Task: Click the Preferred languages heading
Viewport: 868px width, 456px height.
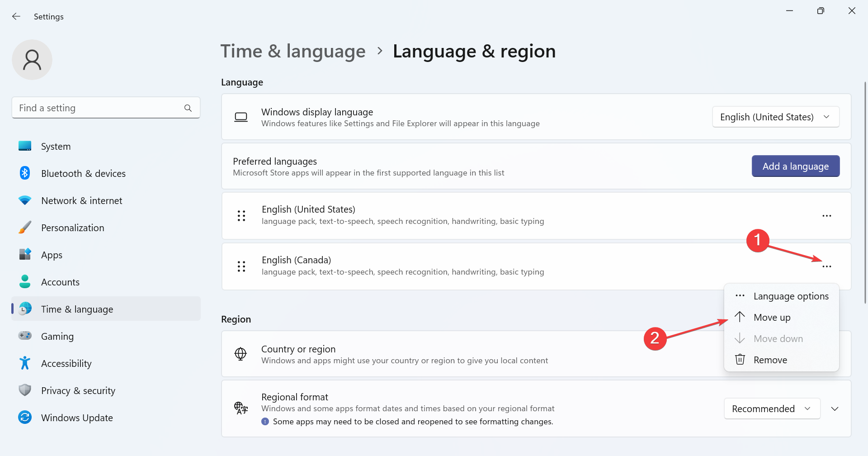Action: (x=275, y=161)
